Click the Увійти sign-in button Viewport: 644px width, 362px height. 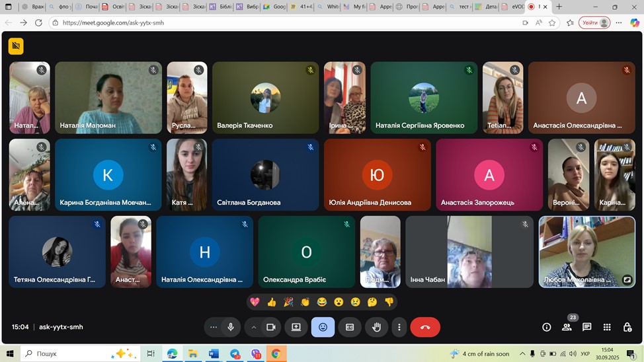point(594,22)
